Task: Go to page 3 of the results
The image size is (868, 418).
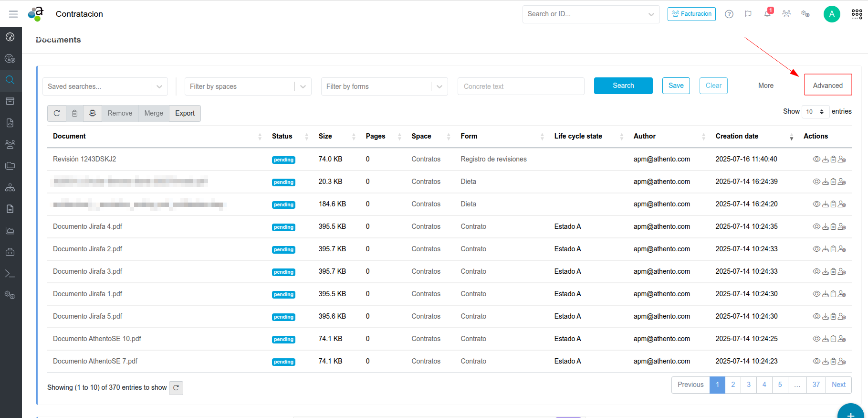Action: (749, 385)
